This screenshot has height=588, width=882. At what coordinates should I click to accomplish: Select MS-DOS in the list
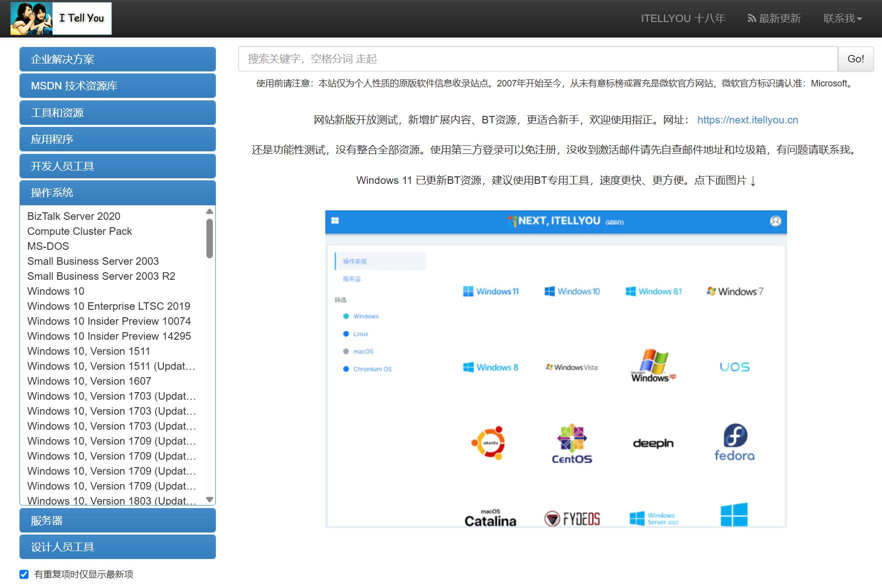48,246
